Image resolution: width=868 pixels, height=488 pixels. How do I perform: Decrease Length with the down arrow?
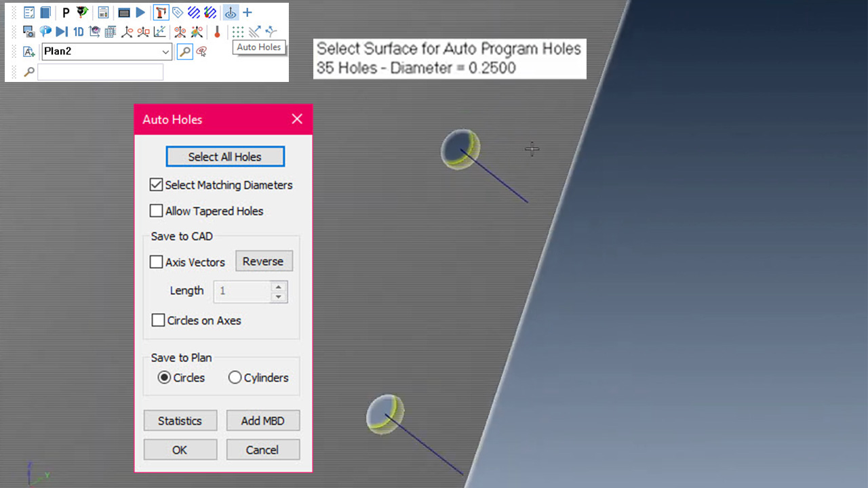click(278, 297)
